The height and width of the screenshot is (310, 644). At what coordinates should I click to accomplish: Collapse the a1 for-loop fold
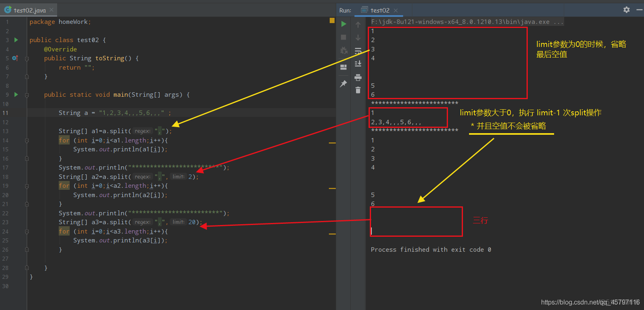pyautogui.click(x=27, y=140)
